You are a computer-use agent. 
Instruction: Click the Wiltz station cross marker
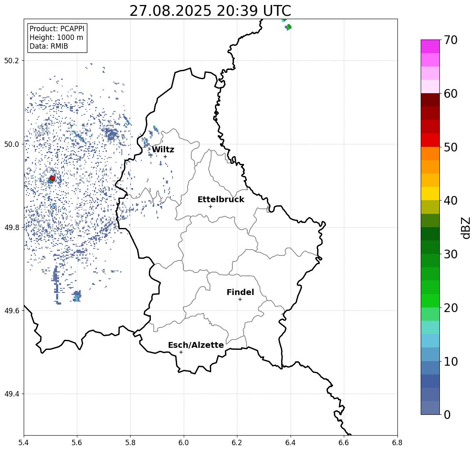(x=165, y=156)
